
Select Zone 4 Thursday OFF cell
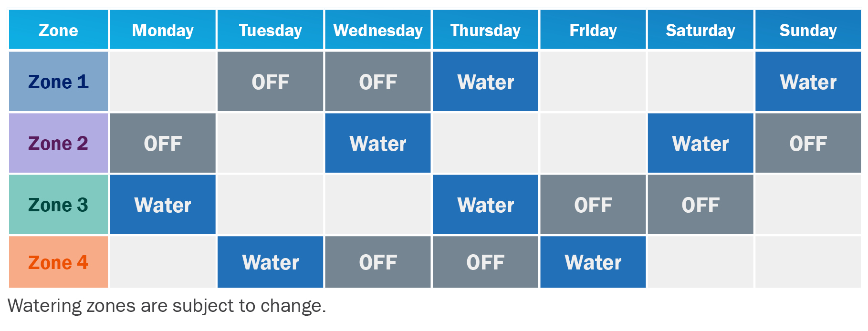(x=485, y=262)
